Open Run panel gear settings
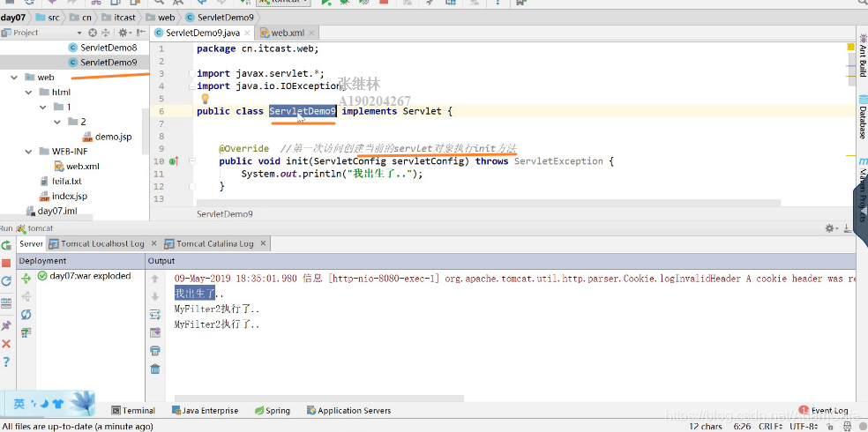 point(831,228)
